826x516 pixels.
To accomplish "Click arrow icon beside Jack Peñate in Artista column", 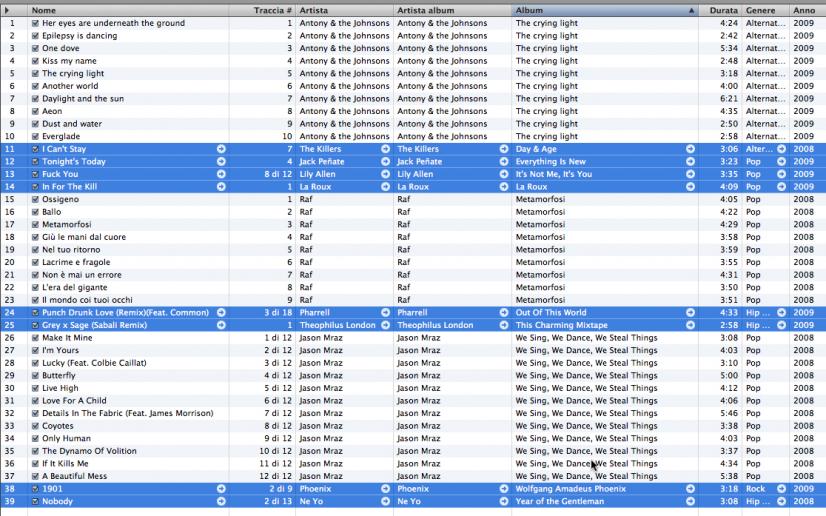I will tap(386, 162).
